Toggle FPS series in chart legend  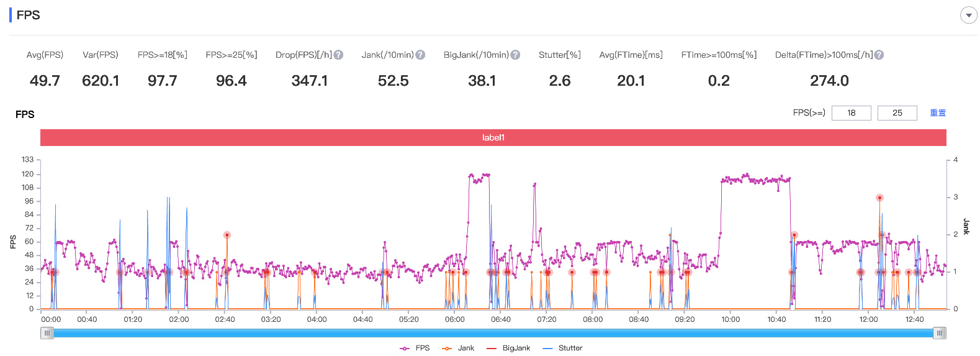pyautogui.click(x=415, y=348)
